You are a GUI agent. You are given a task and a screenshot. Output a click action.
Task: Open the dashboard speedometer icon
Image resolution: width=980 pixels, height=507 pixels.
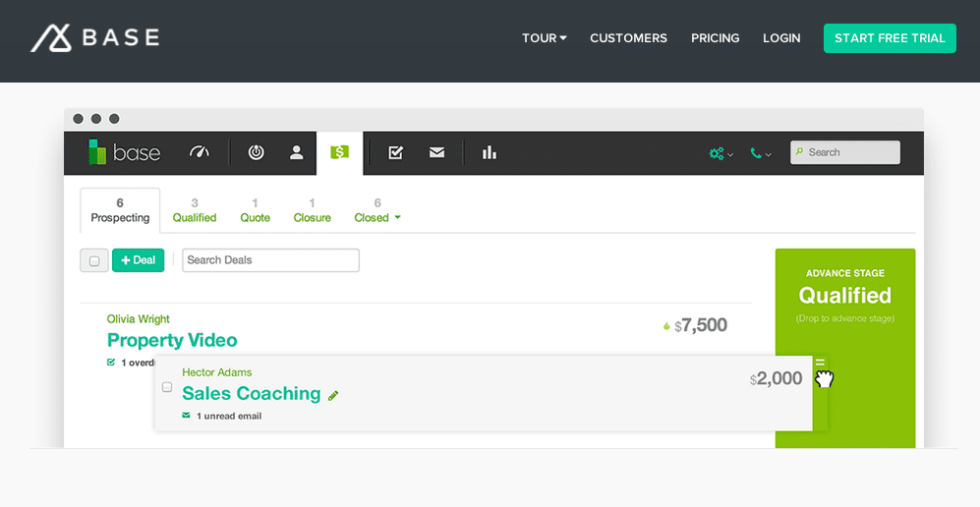point(200,152)
